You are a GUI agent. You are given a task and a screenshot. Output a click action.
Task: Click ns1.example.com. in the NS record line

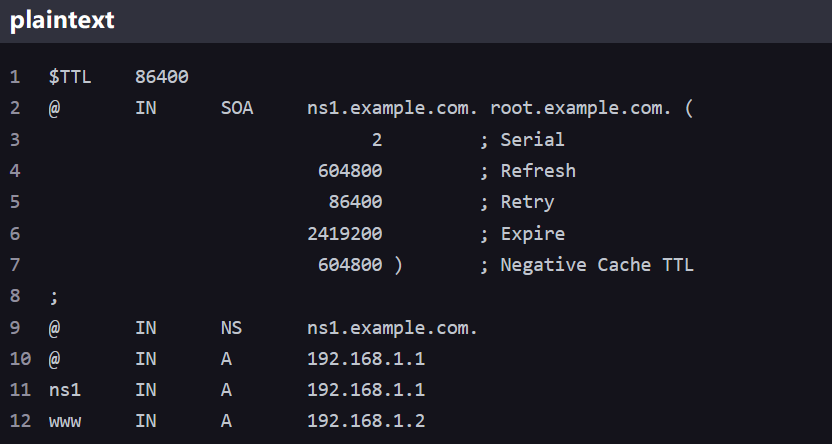(393, 327)
